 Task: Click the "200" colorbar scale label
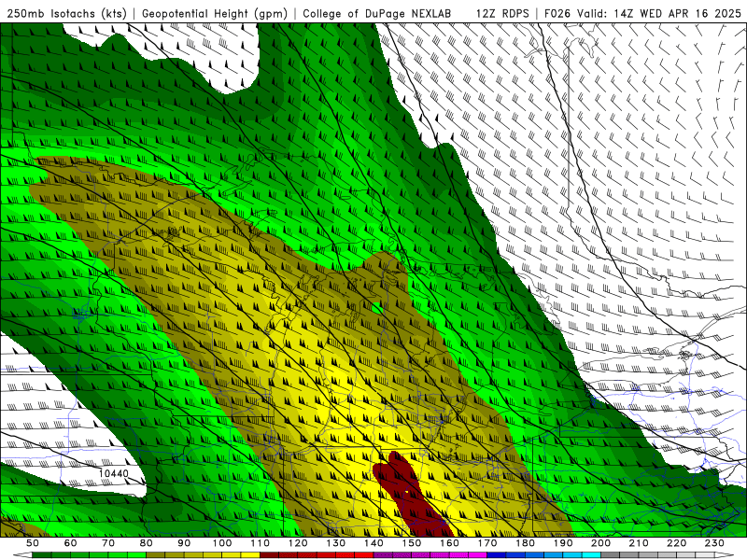[x=601, y=543]
